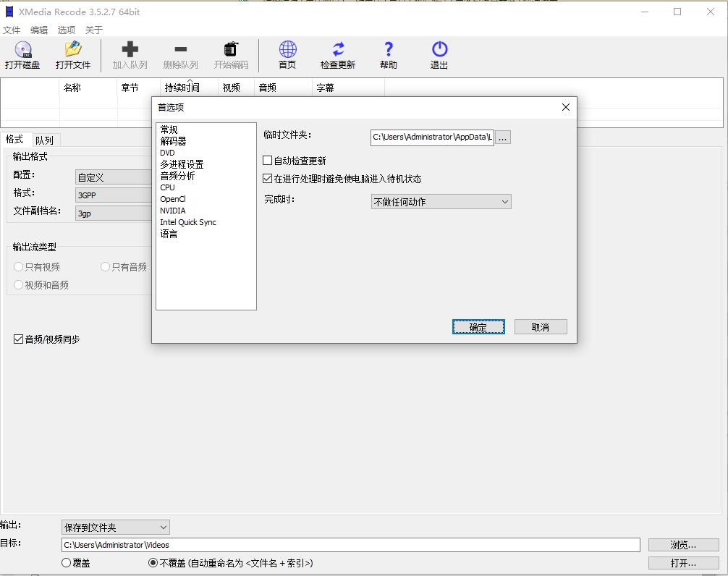
Task: Open the 选项 menu
Action: click(x=67, y=30)
